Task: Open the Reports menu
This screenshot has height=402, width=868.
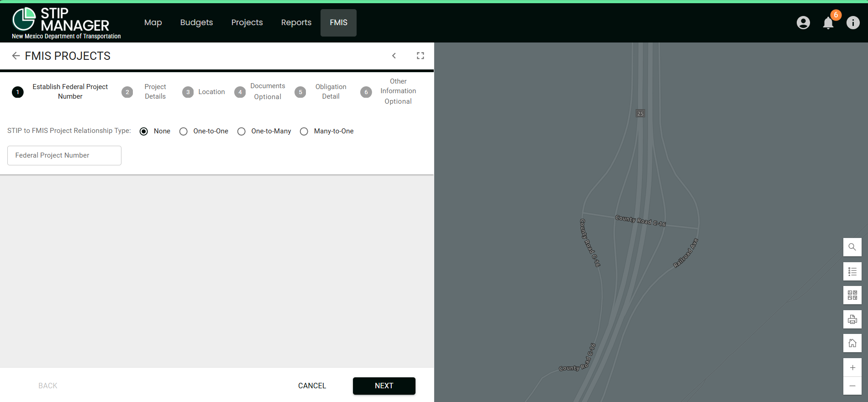Action: [x=296, y=22]
